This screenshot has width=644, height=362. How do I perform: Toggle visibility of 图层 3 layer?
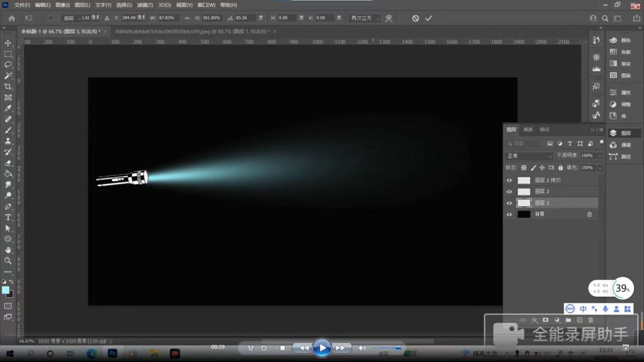[x=509, y=203]
